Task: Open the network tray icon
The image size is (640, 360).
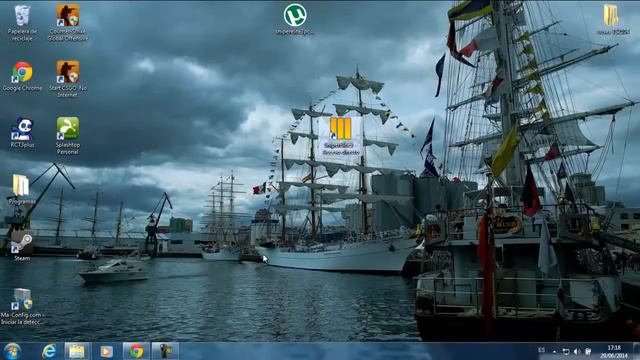Action: tap(566, 351)
